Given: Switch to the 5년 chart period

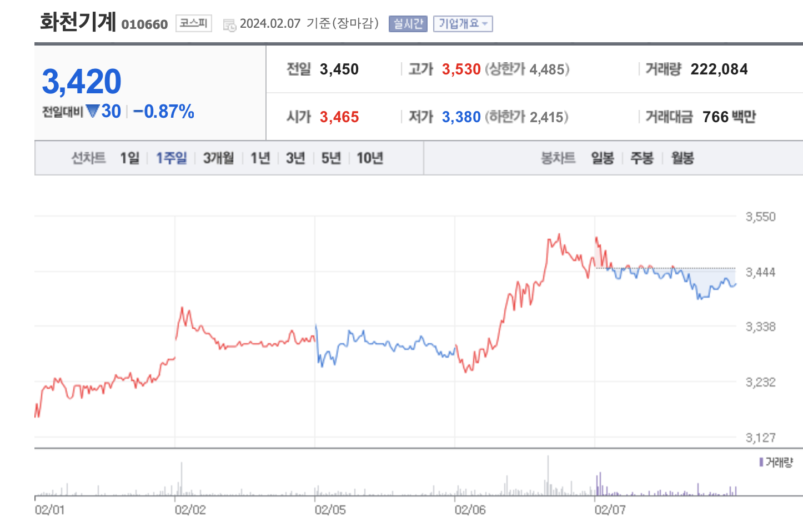Looking at the screenshot, I should pos(331,158).
